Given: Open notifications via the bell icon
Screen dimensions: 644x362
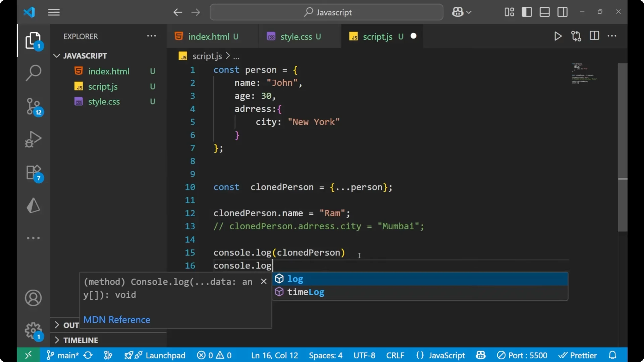Looking at the screenshot, I should coord(612,355).
